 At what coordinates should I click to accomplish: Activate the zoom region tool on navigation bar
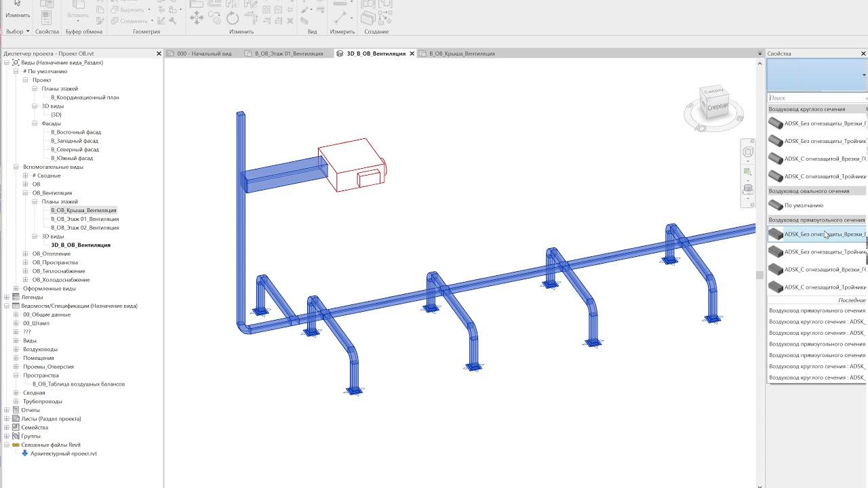(x=748, y=171)
